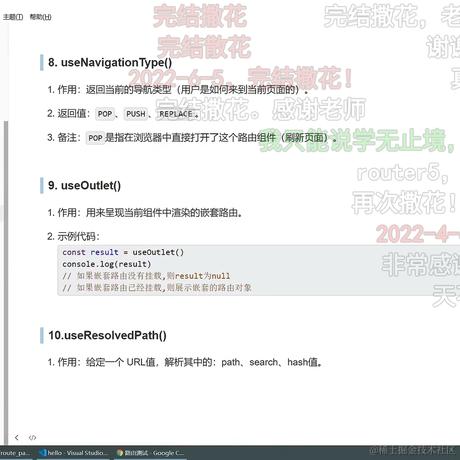
Task: Toggle the sidebar with the bottom arrow icon
Action: click(17, 437)
